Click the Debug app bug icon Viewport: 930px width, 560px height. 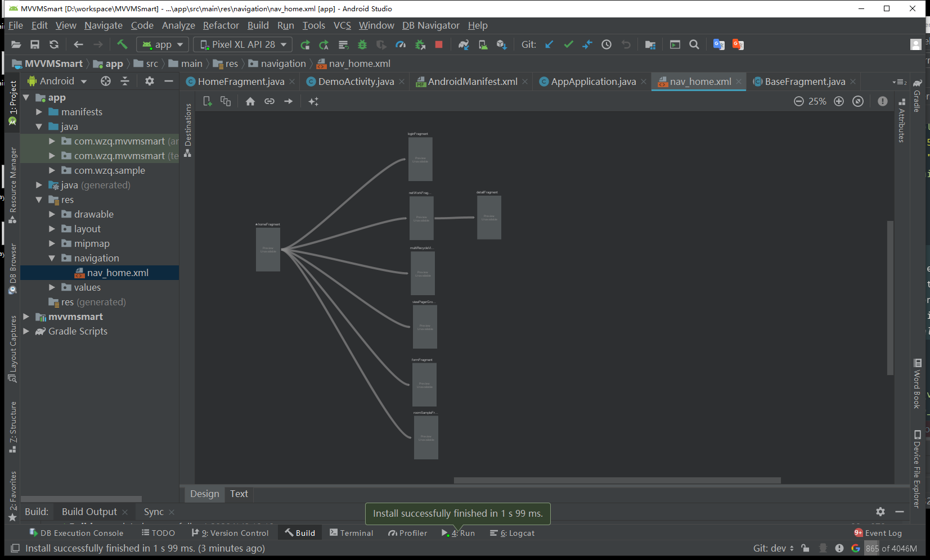point(362,44)
